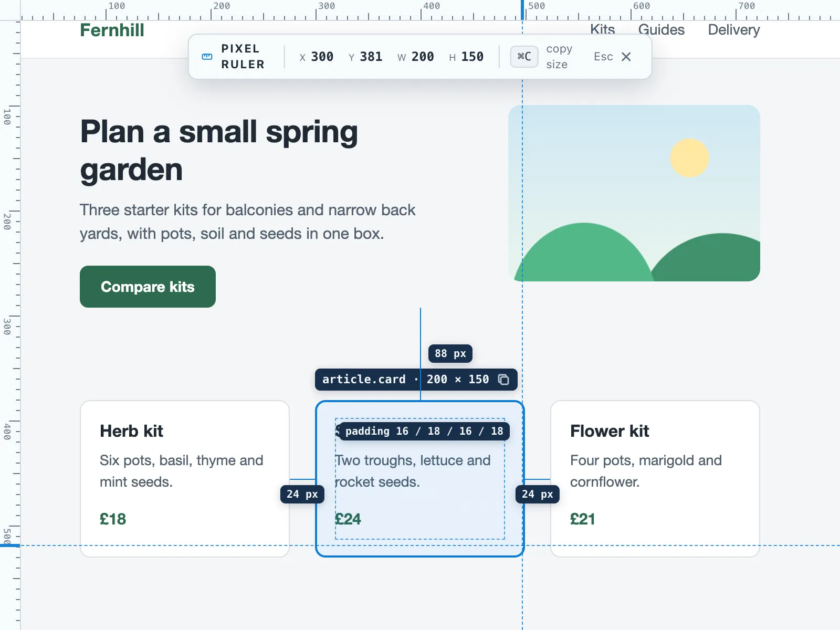Screen dimensions: 840x630
Task: Copy dimensions via the card label icon
Action: click(x=503, y=380)
